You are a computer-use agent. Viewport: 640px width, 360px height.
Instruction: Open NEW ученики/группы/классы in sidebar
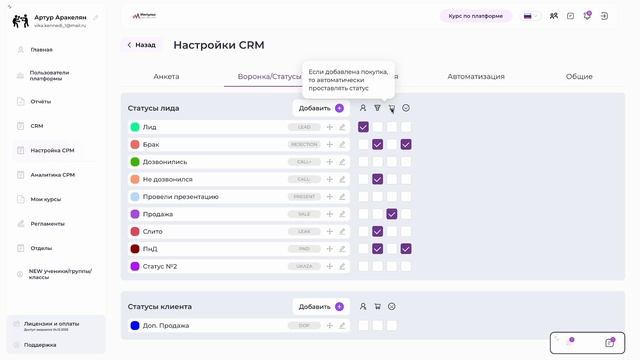click(x=60, y=274)
